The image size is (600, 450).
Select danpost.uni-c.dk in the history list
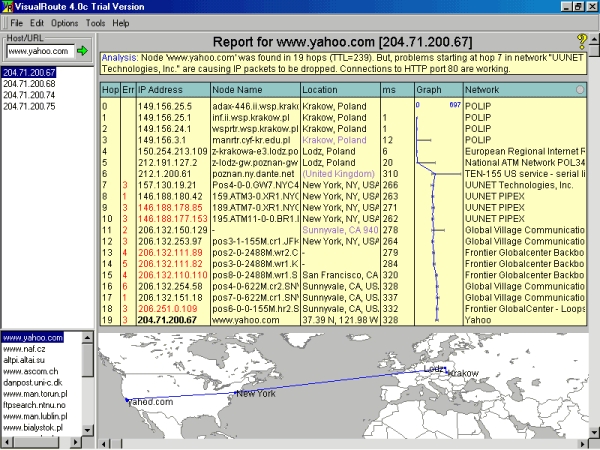pyautogui.click(x=33, y=383)
